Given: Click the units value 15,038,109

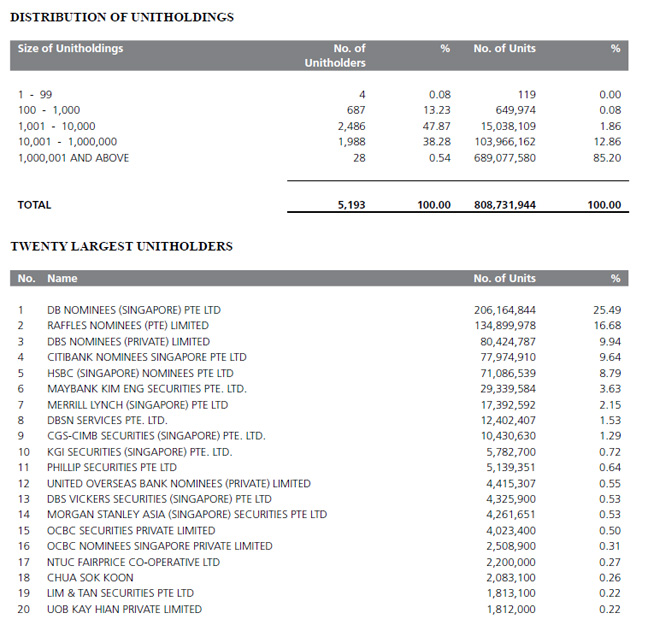Looking at the screenshot, I should click(x=508, y=126).
